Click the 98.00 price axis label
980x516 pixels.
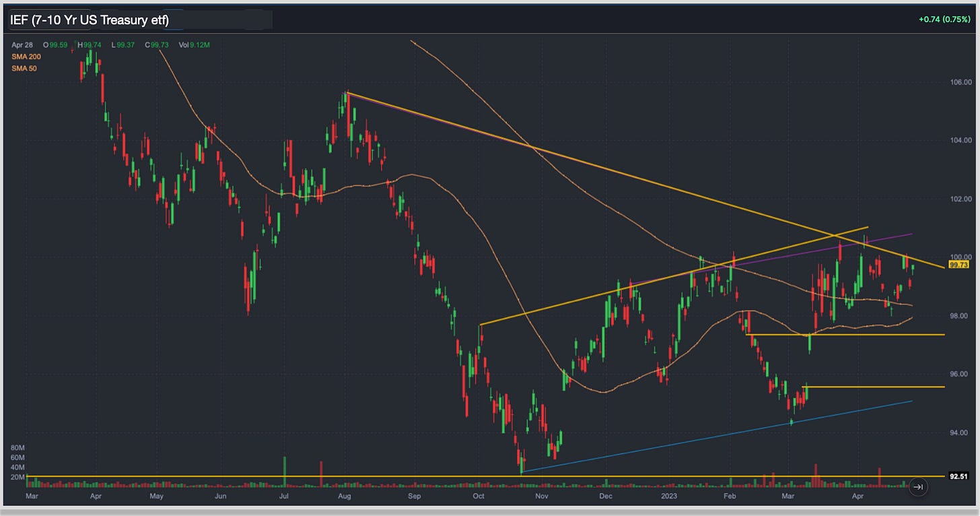[x=958, y=315]
